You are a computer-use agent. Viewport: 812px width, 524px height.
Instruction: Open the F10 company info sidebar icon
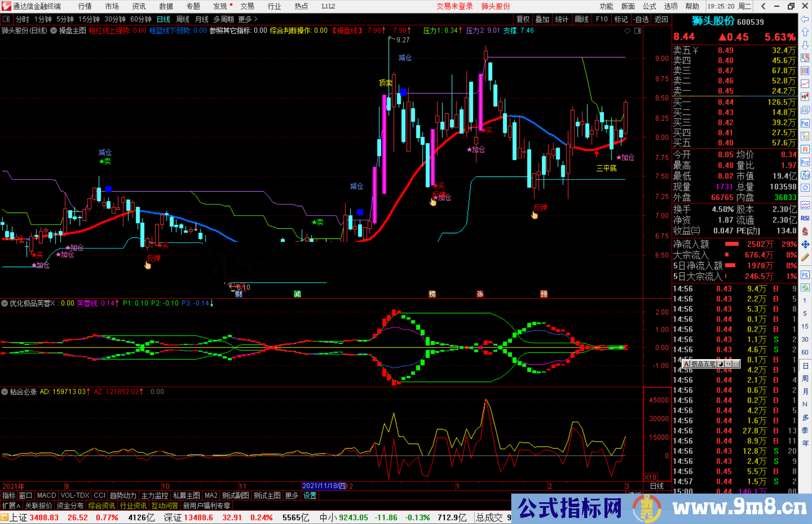[805, 123]
